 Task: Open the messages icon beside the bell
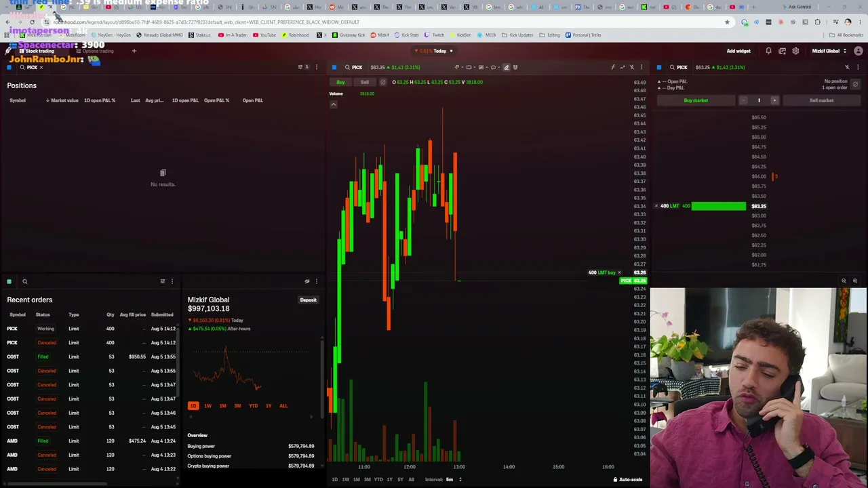point(782,51)
